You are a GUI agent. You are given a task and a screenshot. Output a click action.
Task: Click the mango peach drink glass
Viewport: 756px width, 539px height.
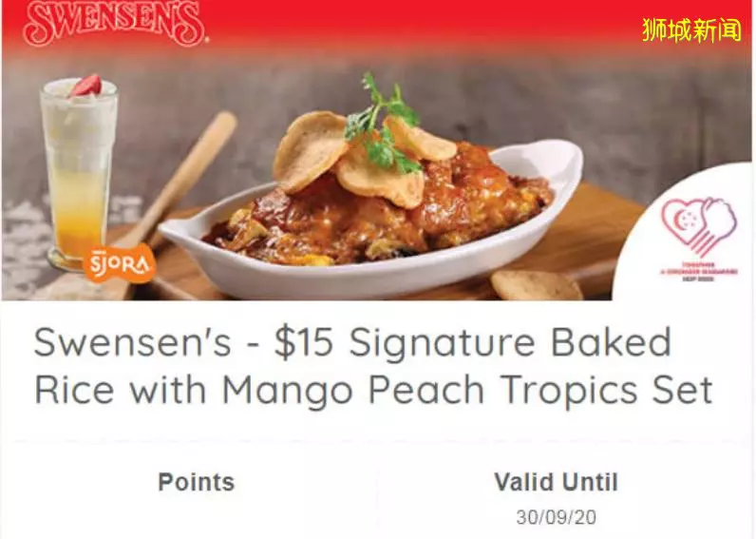click(x=80, y=173)
